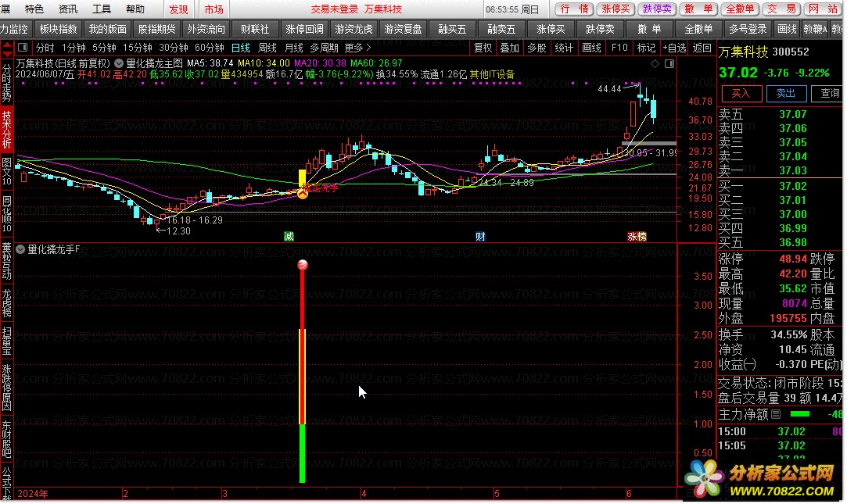Click the 市场 tab in top bar
Viewport: 847px width, 504px height.
214,9
